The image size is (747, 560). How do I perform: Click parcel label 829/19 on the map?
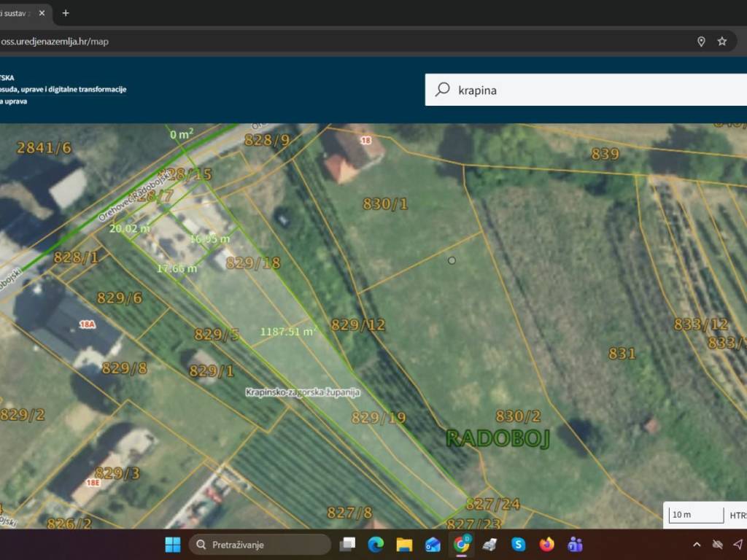click(x=378, y=418)
